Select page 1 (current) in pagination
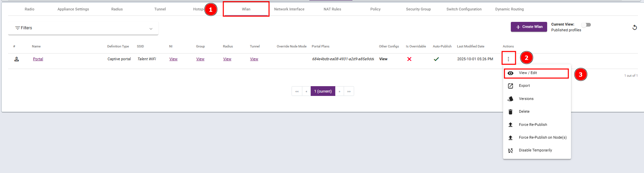The width and height of the screenshot is (644, 173). 323,91
